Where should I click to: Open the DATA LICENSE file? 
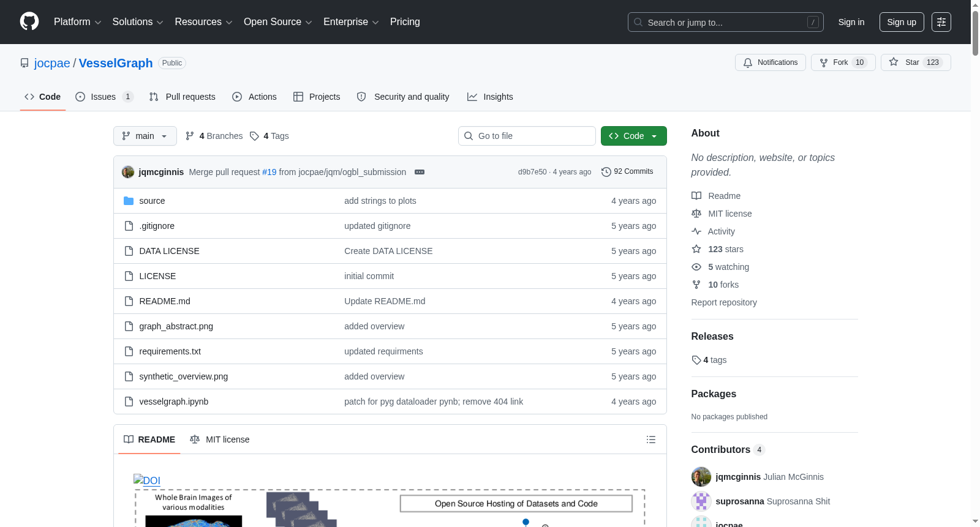point(170,251)
